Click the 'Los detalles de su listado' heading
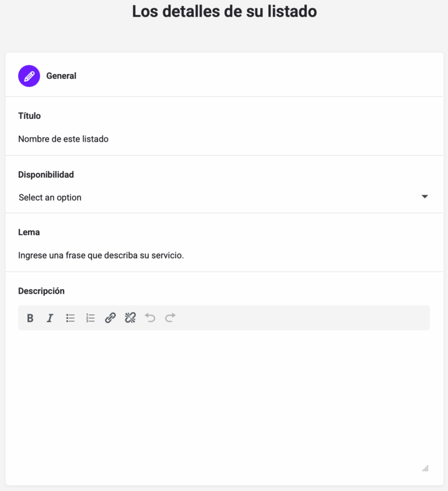Image resolution: width=448 pixels, height=491 pixels. [x=225, y=12]
